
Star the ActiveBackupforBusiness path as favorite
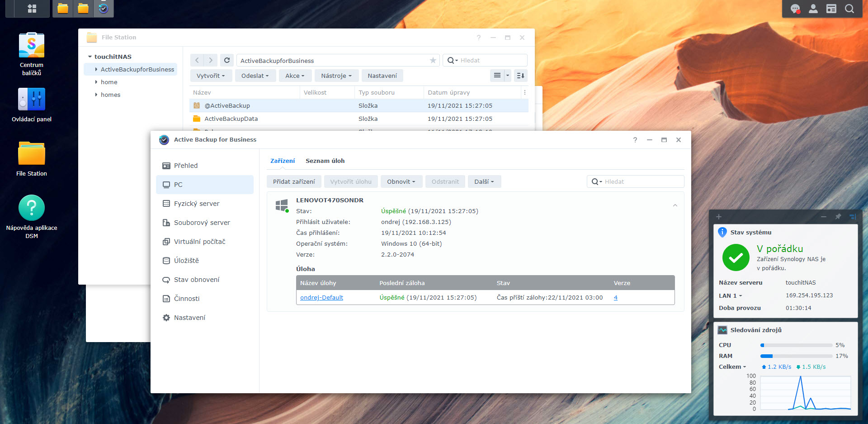click(433, 60)
